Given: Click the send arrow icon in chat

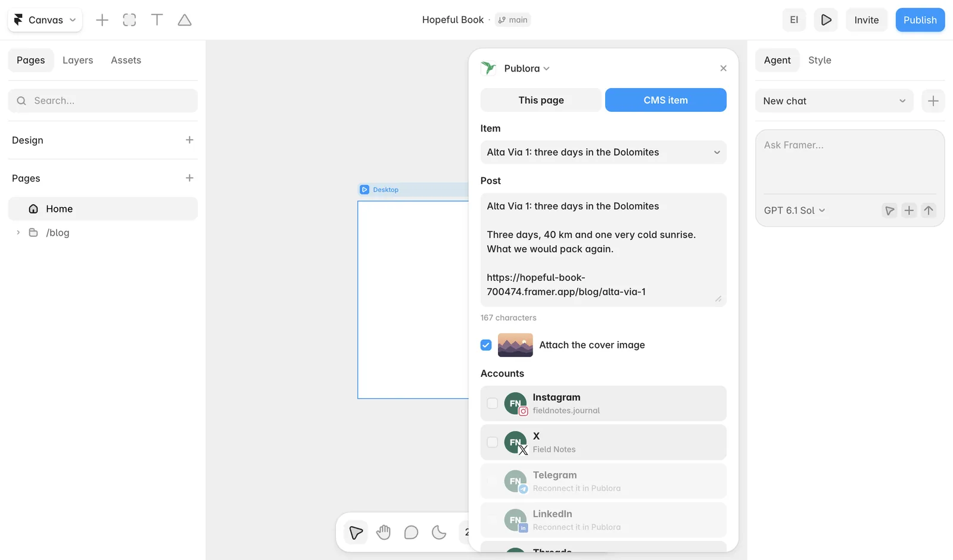Looking at the screenshot, I should point(929,210).
